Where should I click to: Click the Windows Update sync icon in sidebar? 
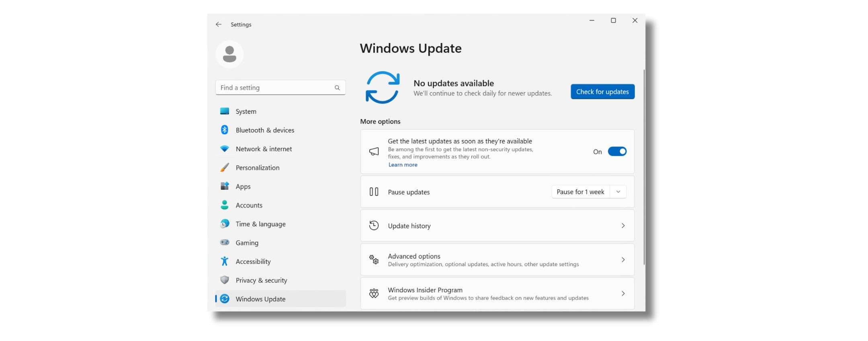point(225,299)
